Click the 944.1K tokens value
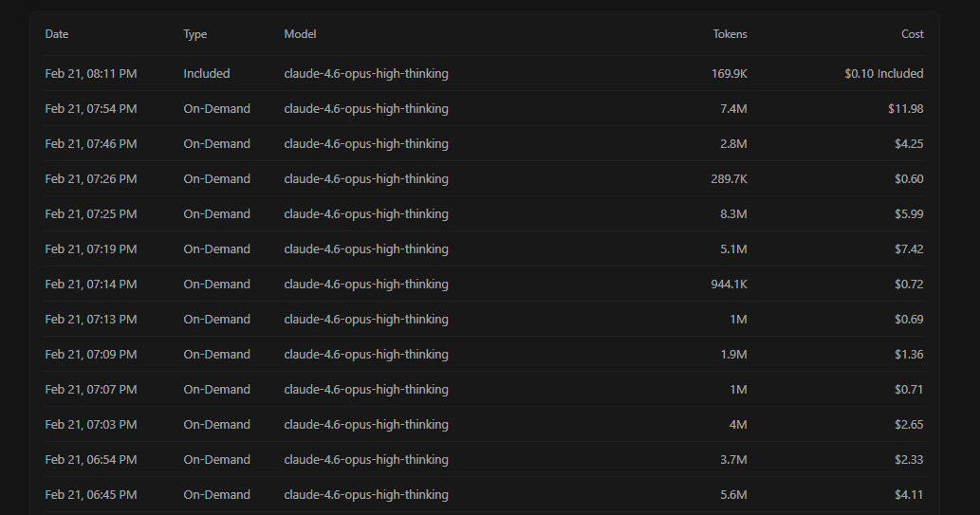Screen dimensions: 980x515 pos(729,284)
